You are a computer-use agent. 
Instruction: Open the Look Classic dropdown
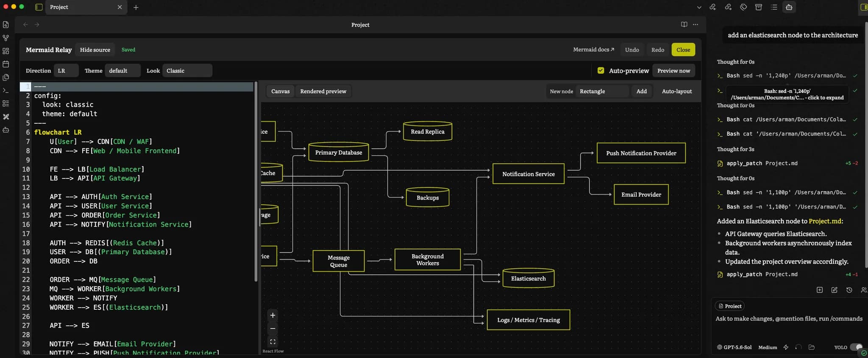pyautogui.click(x=187, y=71)
